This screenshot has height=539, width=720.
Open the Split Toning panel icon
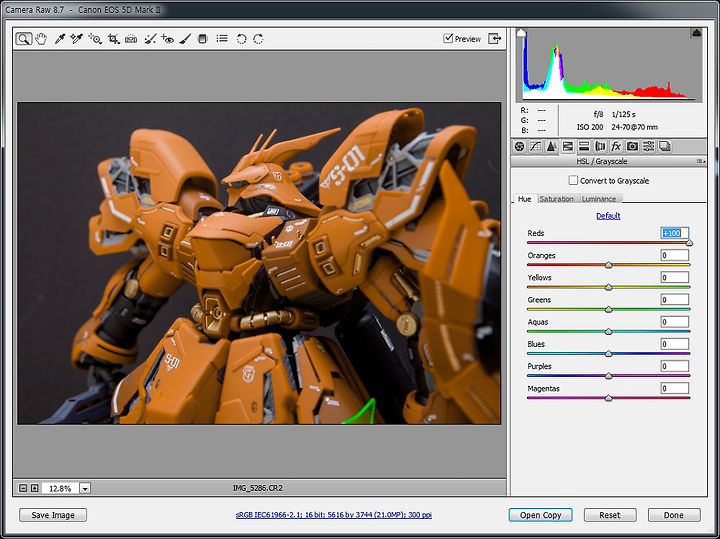click(584, 146)
